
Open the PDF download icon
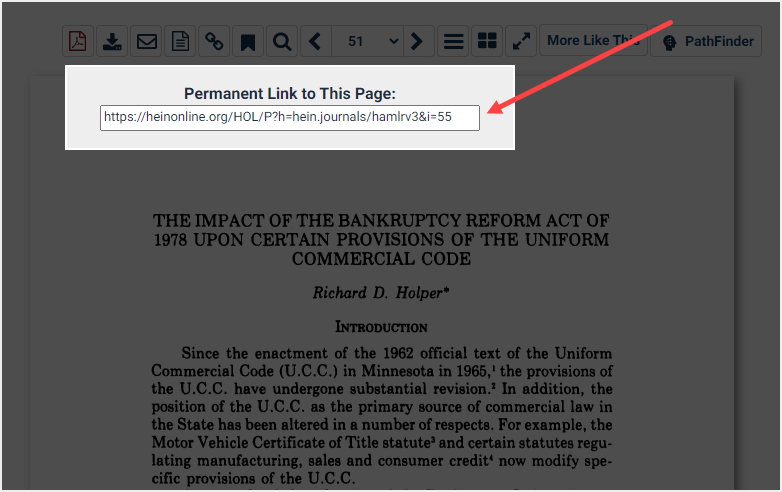(78, 41)
